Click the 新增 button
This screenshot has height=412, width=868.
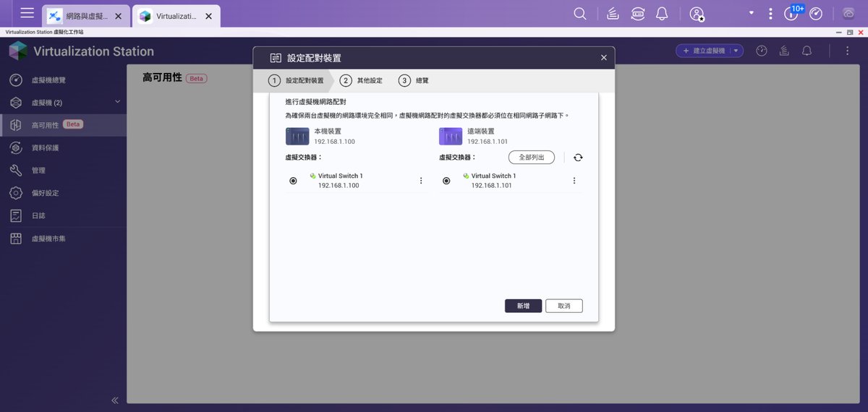click(523, 306)
